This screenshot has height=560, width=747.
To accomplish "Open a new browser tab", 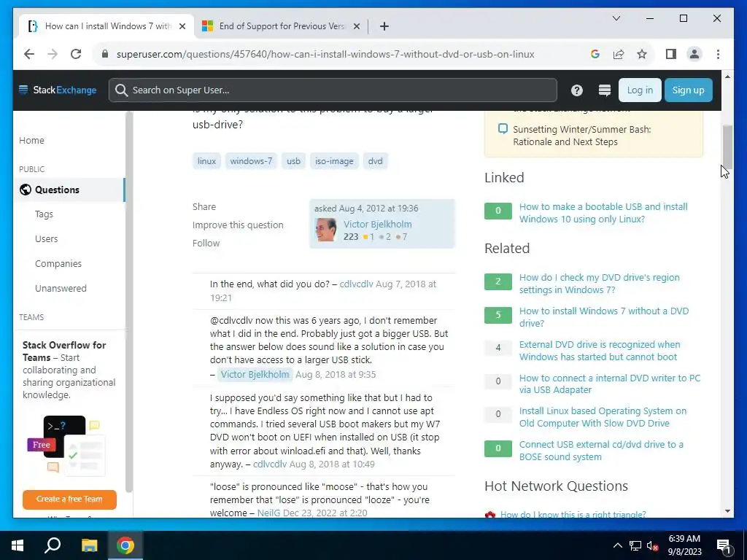I will 384,26.
